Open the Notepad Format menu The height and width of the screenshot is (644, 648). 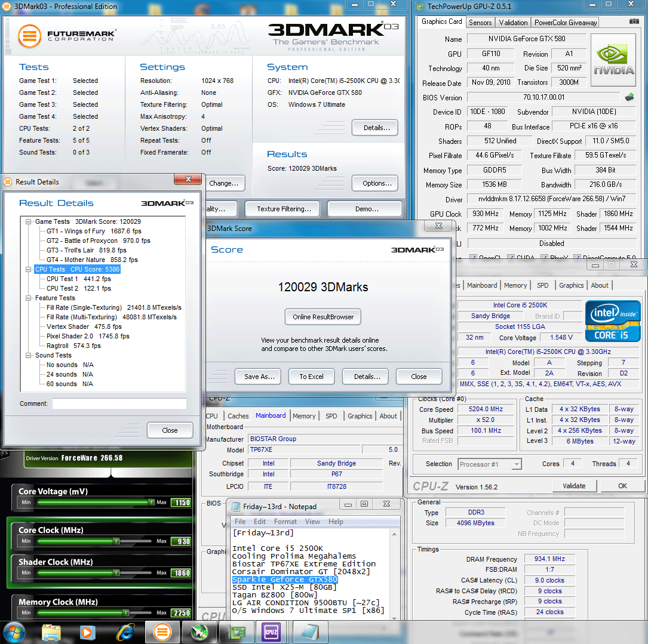(285, 522)
